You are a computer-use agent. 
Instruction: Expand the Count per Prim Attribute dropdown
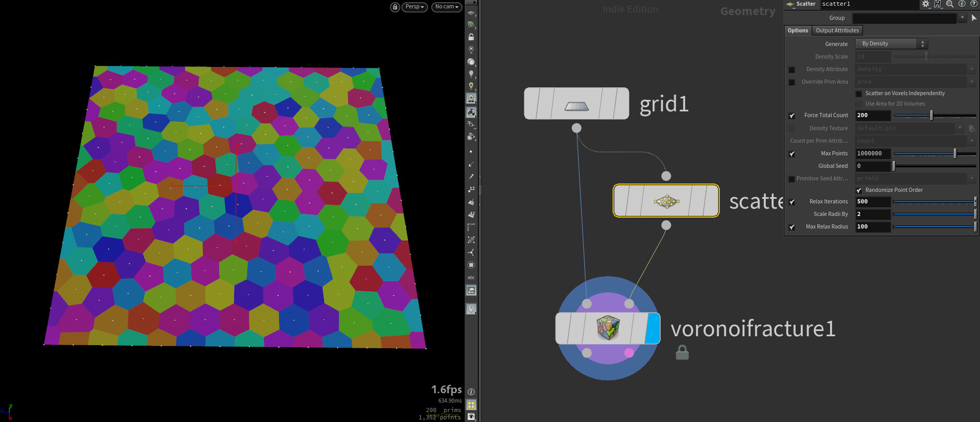point(972,141)
